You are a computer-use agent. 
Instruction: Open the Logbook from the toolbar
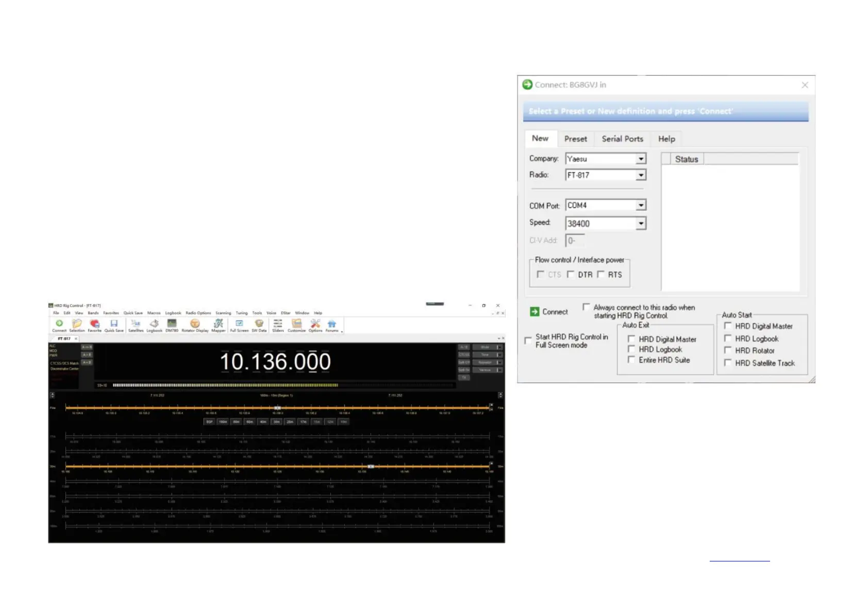[x=154, y=325]
